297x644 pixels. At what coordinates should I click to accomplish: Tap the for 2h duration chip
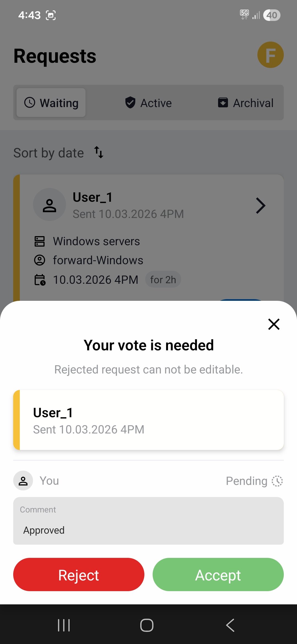pyautogui.click(x=163, y=280)
